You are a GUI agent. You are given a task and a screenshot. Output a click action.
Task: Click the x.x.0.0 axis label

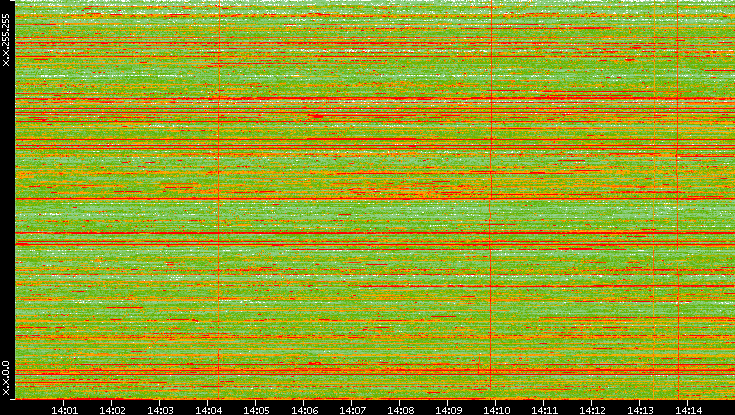(x=6, y=378)
